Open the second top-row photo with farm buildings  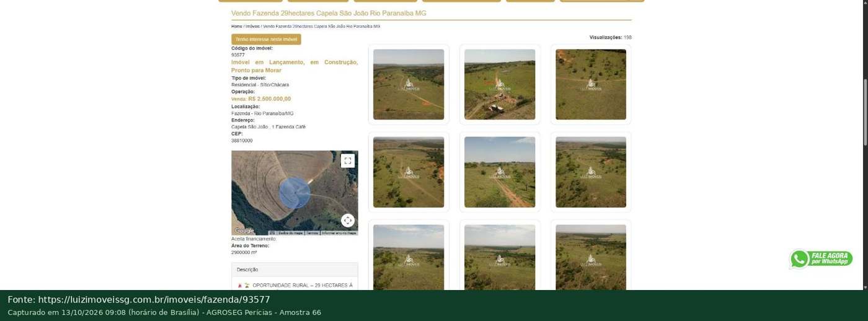point(500,84)
